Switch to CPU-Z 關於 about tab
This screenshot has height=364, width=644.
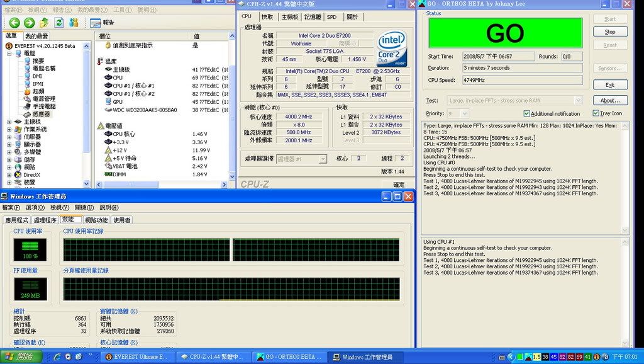tap(352, 17)
